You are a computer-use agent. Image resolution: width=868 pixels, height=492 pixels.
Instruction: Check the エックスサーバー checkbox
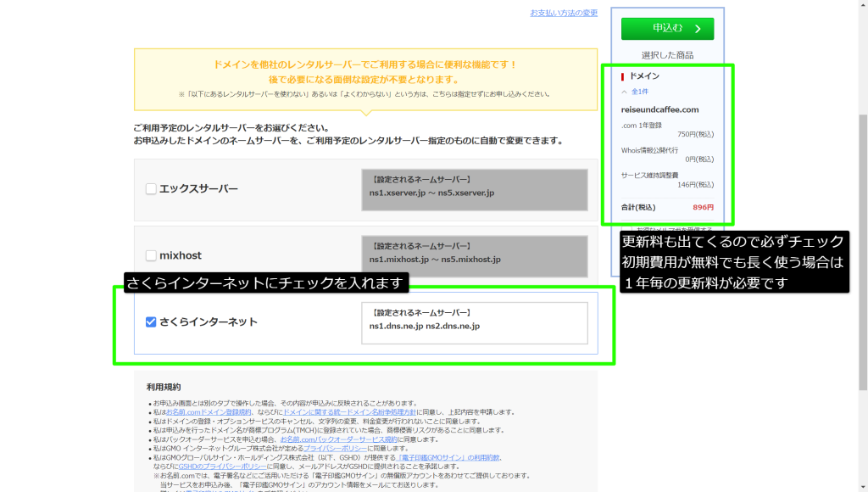[x=151, y=189]
